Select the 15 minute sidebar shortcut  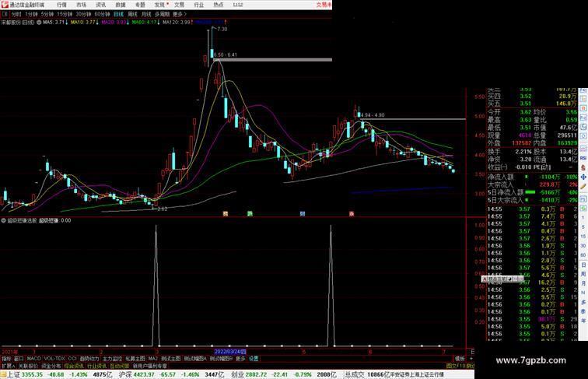pos(583,237)
